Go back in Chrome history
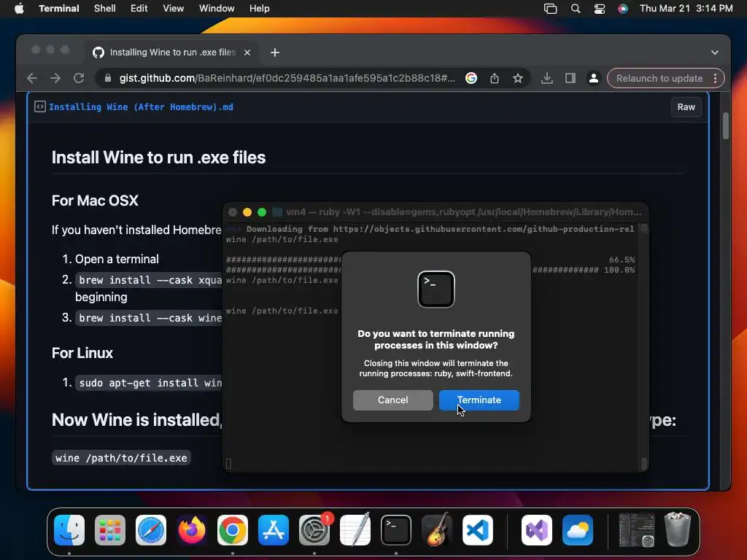747x560 pixels. click(x=32, y=79)
